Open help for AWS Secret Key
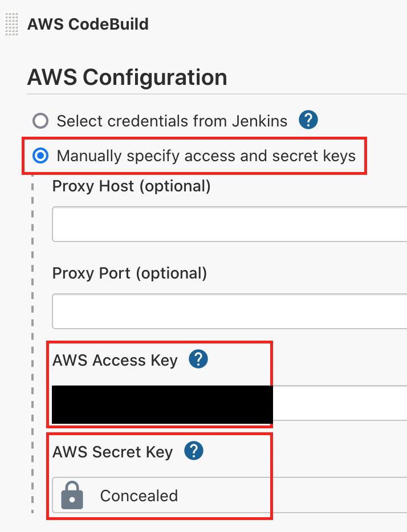The height and width of the screenshot is (532, 407). (194, 451)
